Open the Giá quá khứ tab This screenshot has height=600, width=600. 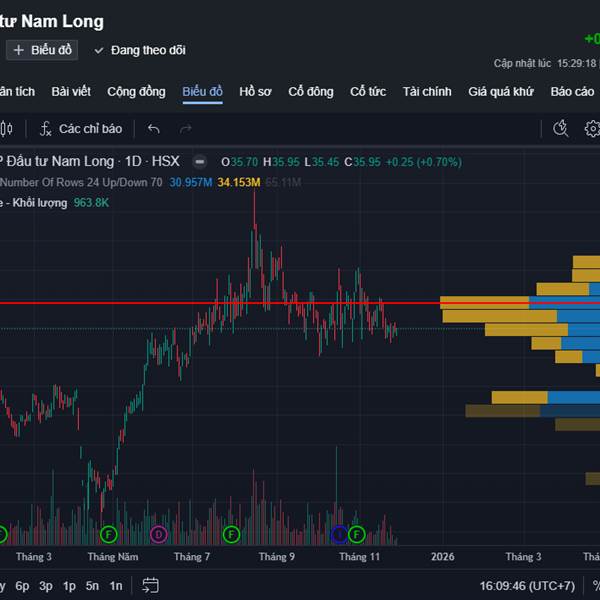tap(501, 92)
